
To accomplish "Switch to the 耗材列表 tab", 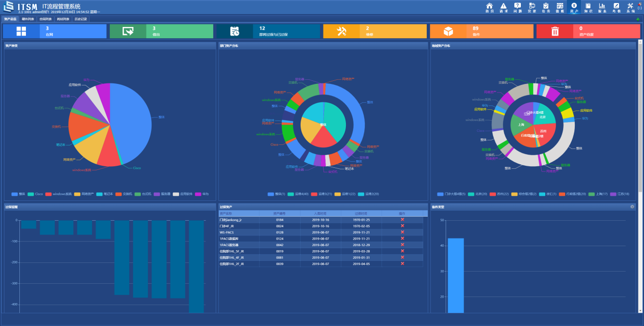I will tap(63, 19).
